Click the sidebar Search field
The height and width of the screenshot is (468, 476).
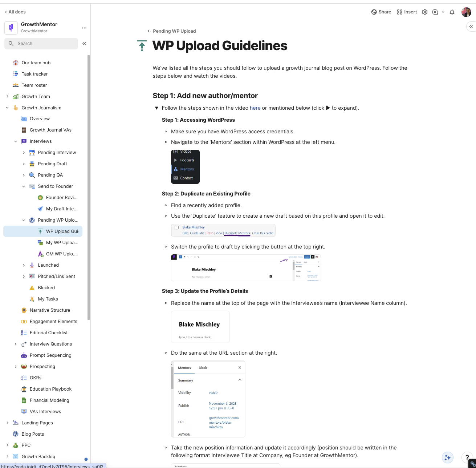[x=41, y=43]
